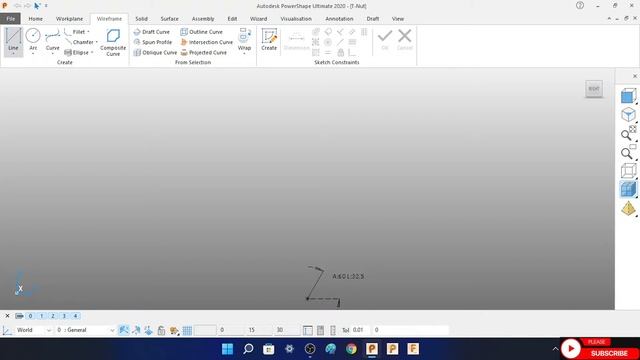Switch to the Assembly tab

(203, 19)
